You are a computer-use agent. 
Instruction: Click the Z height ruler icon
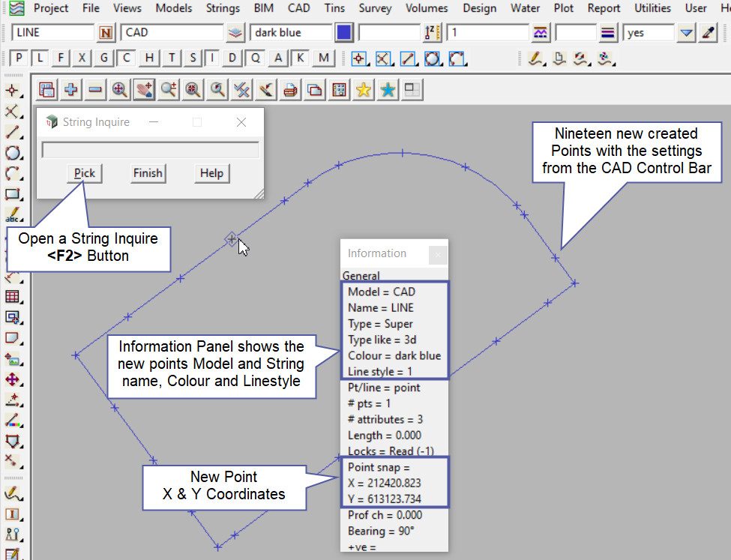[x=433, y=33]
